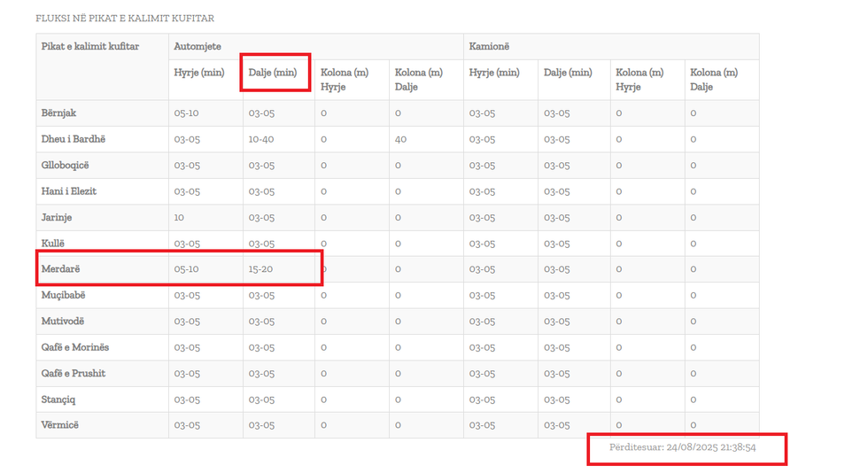Select the Qafë e Morinës row label
The width and height of the screenshot is (868, 473).
[75, 347]
